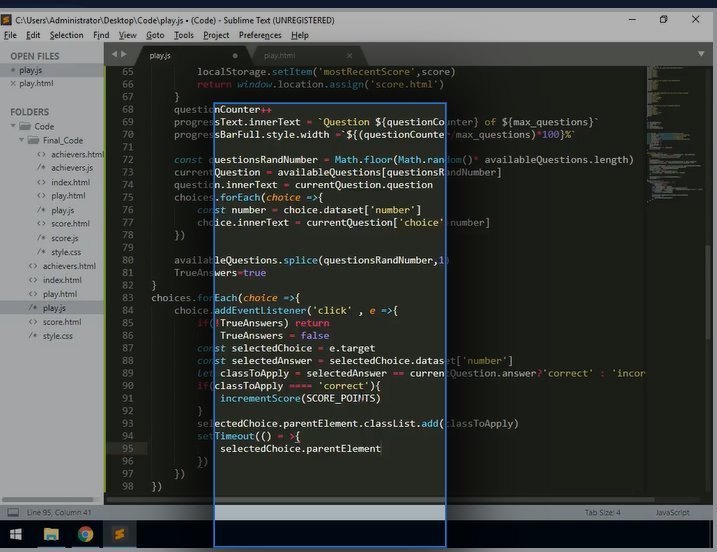
Task: Open the Preferences menu
Action: [260, 35]
